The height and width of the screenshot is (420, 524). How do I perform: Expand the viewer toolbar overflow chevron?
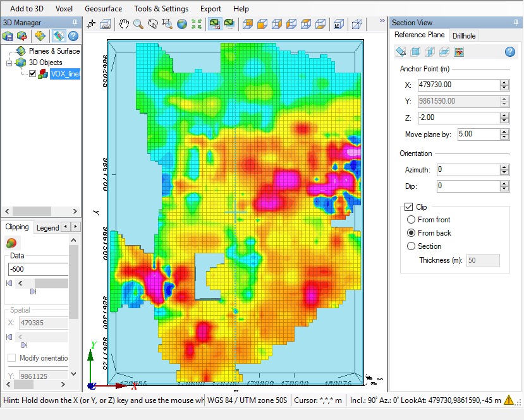[x=382, y=21]
